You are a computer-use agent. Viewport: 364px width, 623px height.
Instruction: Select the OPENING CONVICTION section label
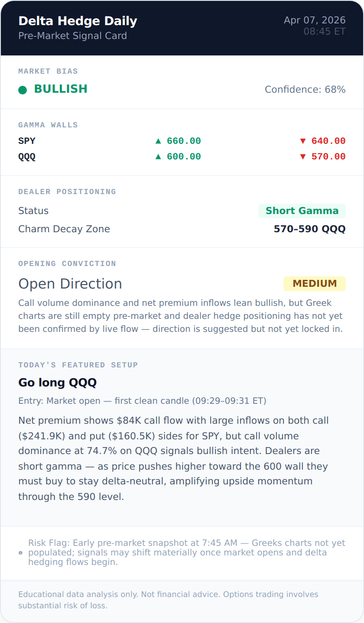click(66, 263)
